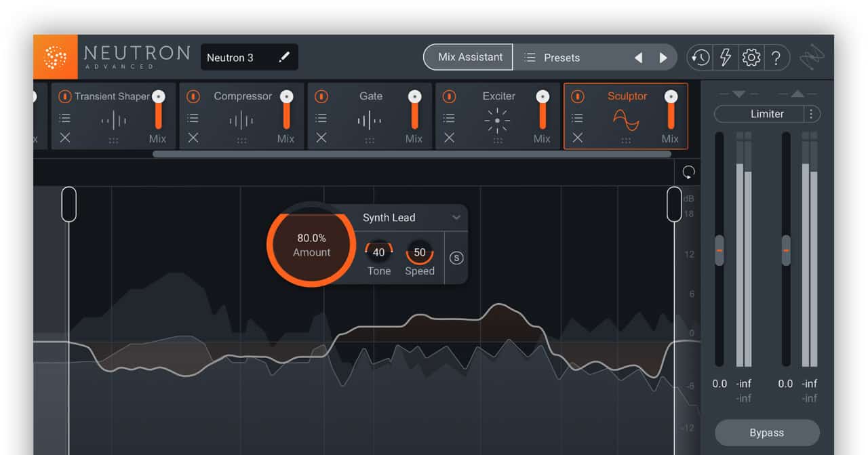Click the module chain horizontal scrollbar

[x=412, y=154]
